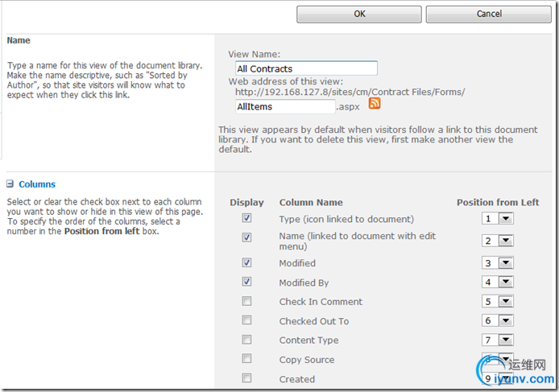Click the AllItems web address field
This screenshot has width=559, height=392.
tap(285, 106)
